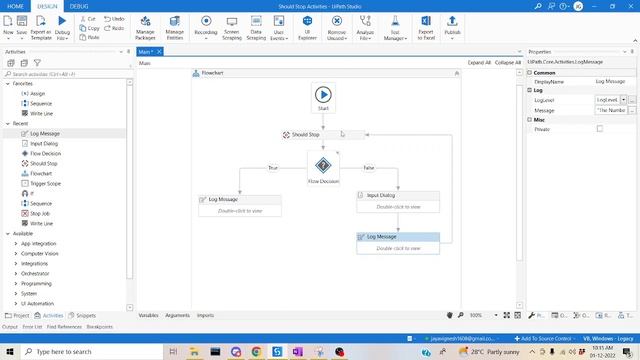
Task: Select the Start node in flowchart
Action: (x=323, y=98)
